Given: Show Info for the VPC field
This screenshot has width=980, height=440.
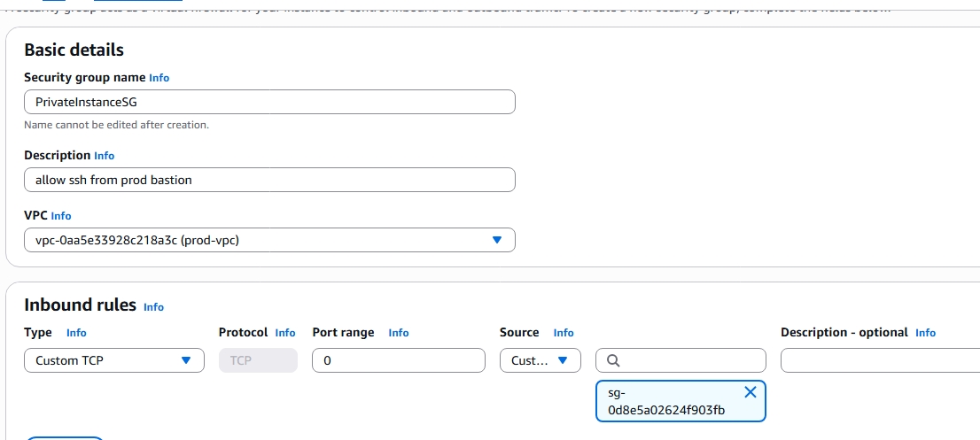Looking at the screenshot, I should click(x=61, y=216).
